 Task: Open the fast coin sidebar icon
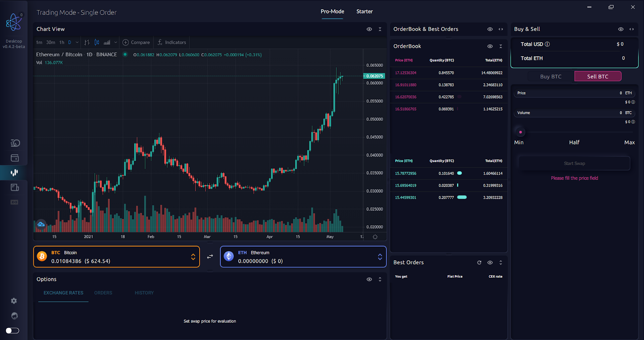(x=15, y=143)
